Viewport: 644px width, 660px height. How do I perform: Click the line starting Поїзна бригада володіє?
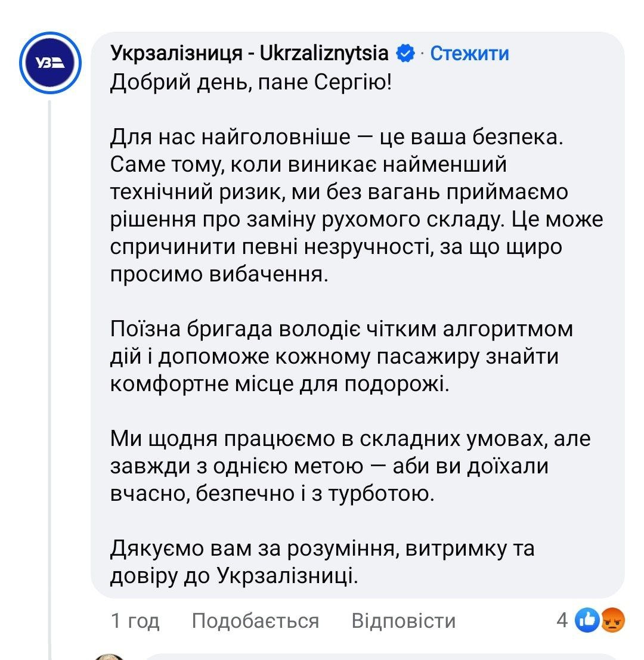click(342, 329)
